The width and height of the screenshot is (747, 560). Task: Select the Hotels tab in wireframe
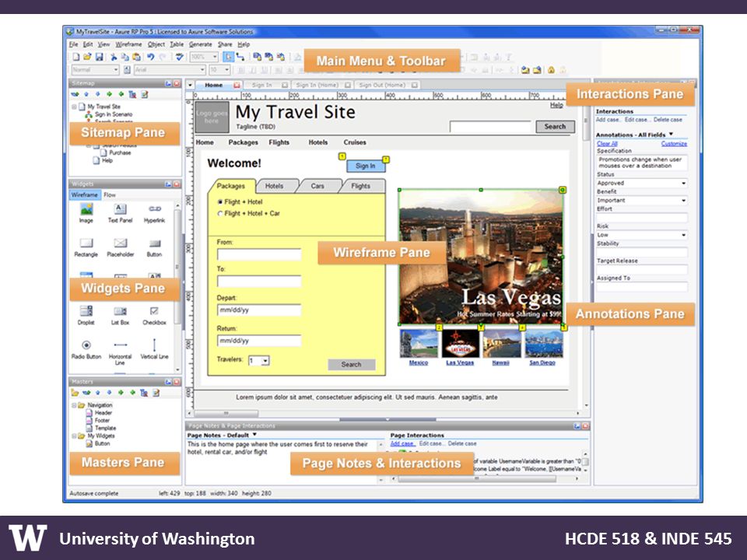point(275,186)
